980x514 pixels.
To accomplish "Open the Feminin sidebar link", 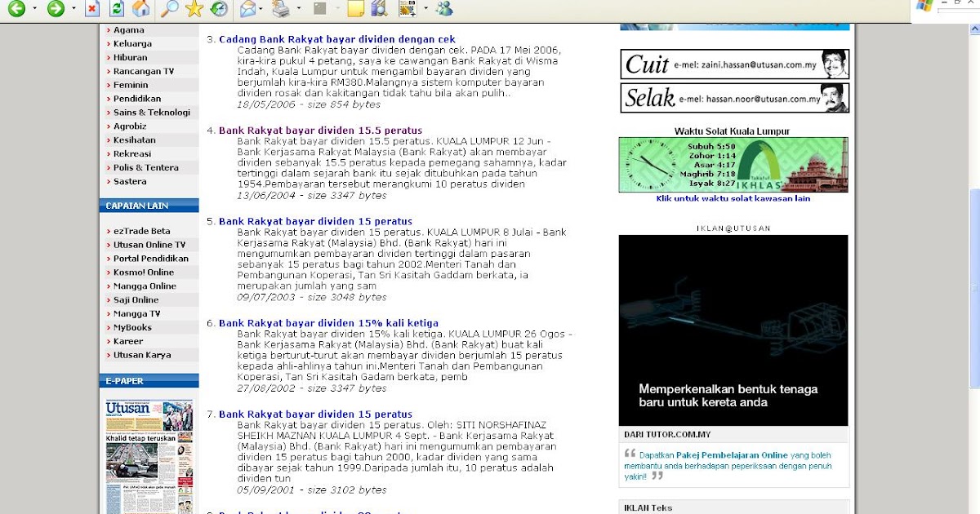I will pyautogui.click(x=131, y=85).
